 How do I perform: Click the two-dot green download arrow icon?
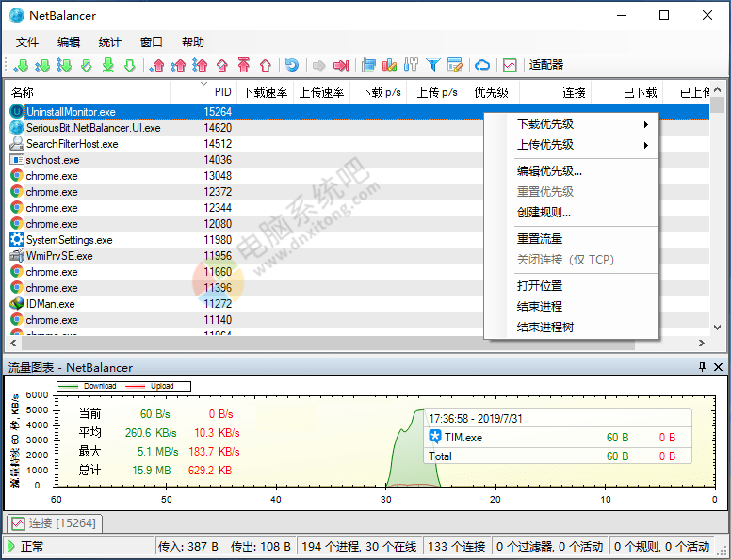click(42, 65)
